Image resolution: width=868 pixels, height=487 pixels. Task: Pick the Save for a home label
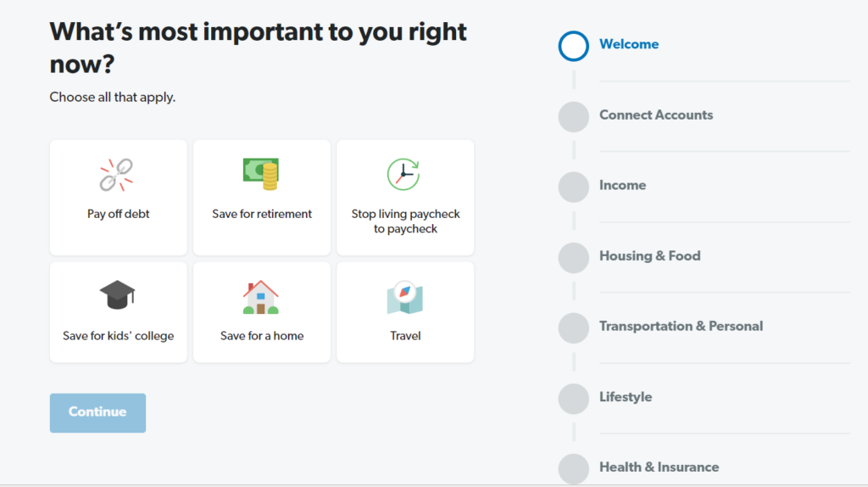pos(262,336)
